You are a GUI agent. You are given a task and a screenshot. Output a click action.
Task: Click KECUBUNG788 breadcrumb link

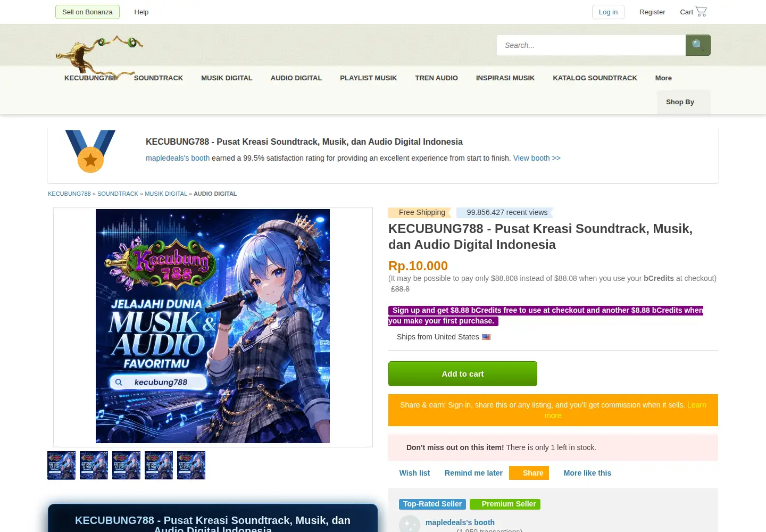(69, 194)
